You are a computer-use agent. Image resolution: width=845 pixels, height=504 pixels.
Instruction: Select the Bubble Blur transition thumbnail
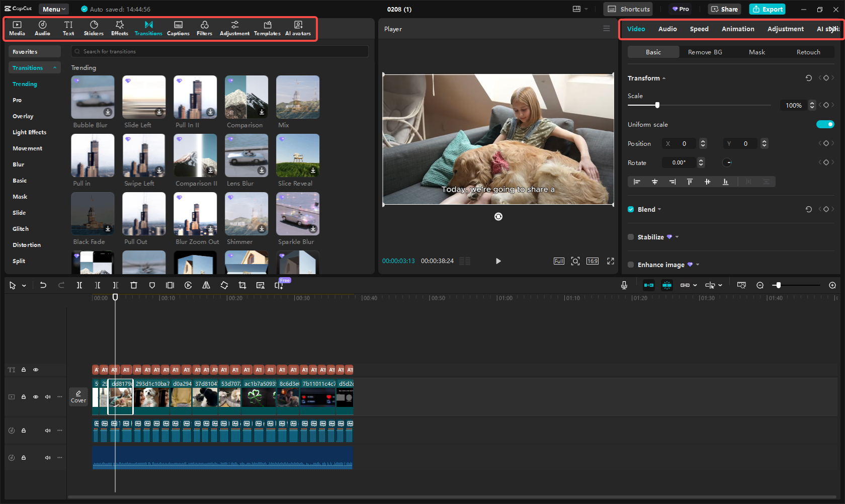point(93,97)
